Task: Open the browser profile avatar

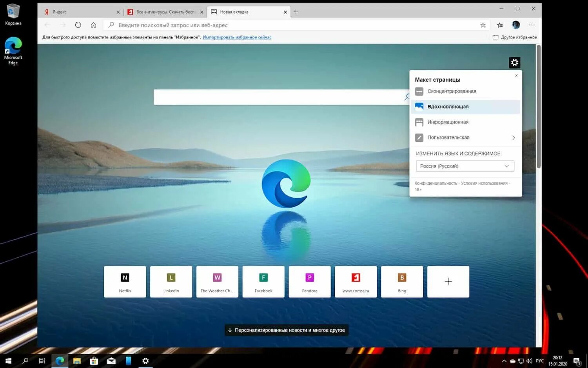Action: point(515,25)
